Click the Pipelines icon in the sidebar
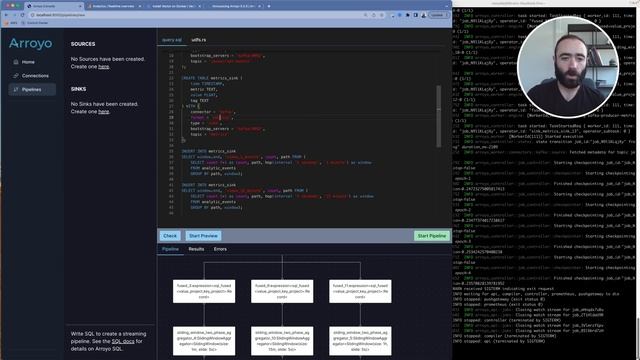640x360 pixels. [x=16, y=89]
